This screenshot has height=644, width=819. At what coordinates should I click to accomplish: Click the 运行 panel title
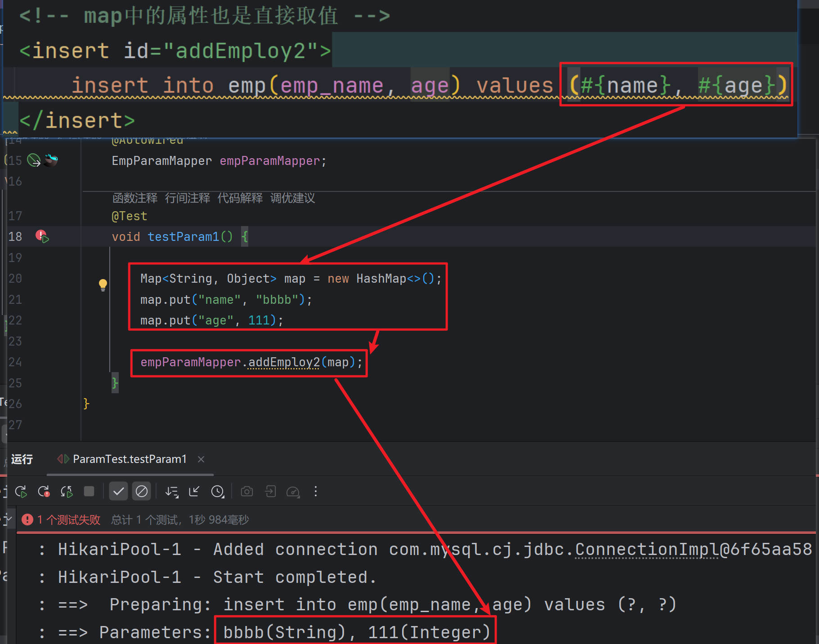22,459
